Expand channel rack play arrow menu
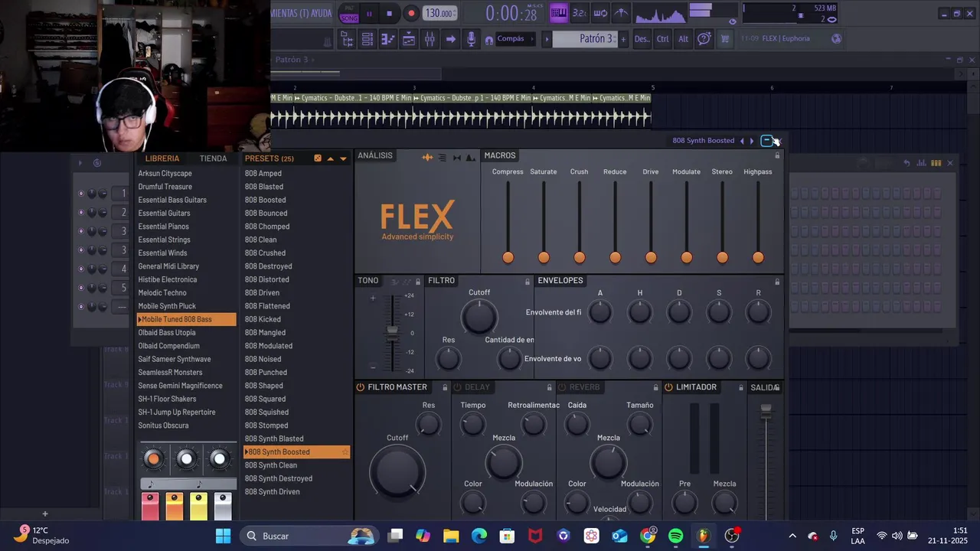The image size is (980, 551). tap(80, 162)
